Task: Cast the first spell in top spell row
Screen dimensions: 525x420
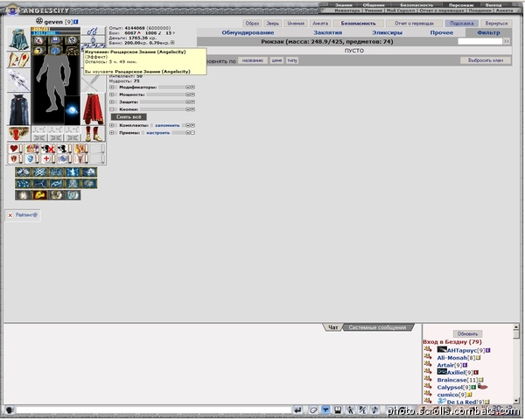Action: 23,172
